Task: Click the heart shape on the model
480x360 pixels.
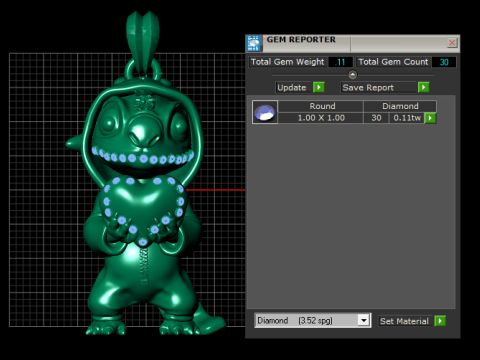Action: (143, 210)
